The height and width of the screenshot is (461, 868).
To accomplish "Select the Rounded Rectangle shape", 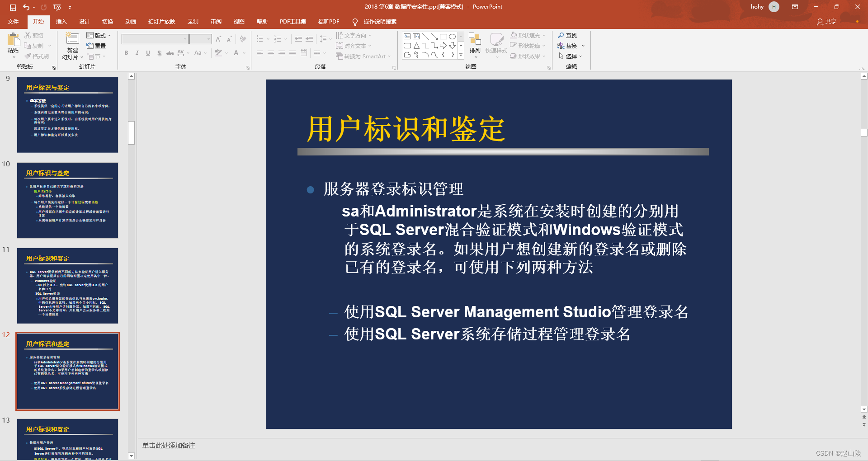I will [x=407, y=46].
